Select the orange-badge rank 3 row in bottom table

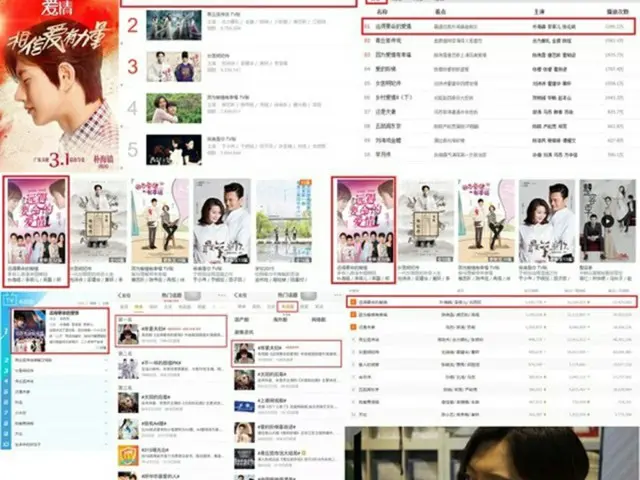pos(492,327)
